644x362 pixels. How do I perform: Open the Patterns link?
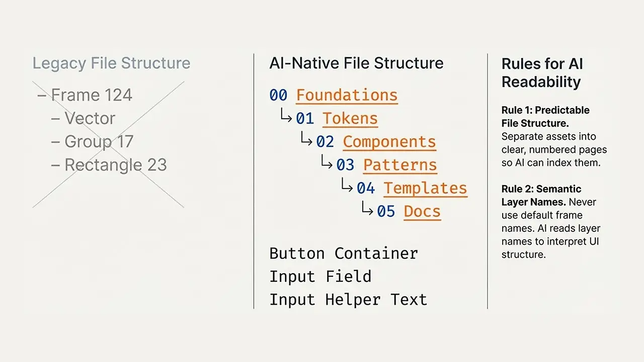(400, 165)
